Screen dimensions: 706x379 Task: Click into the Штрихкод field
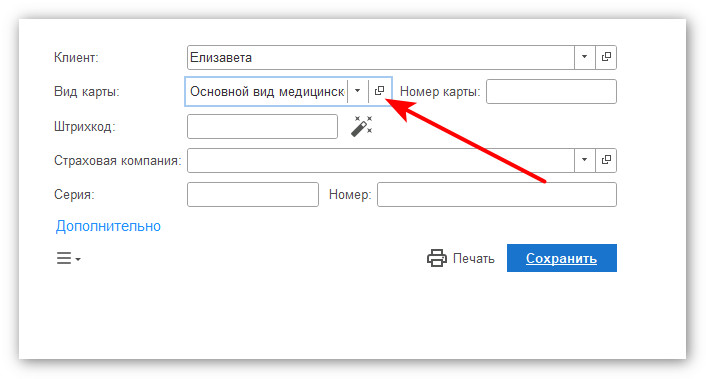[262, 126]
